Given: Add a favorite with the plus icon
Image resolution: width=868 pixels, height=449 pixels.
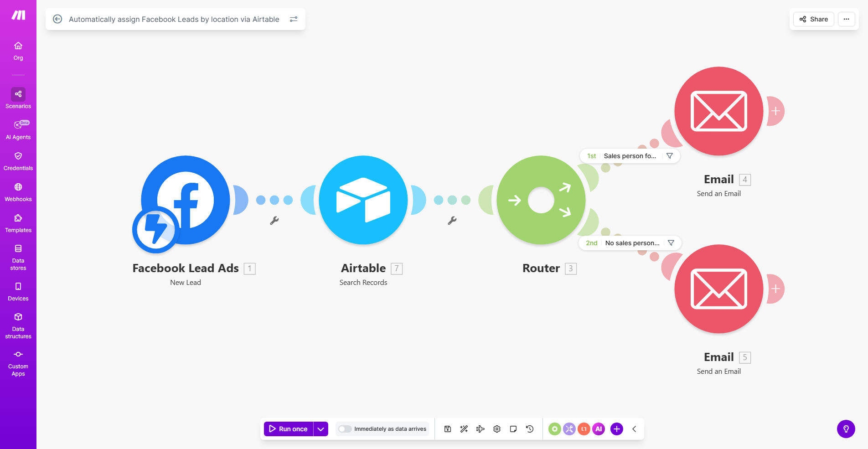Looking at the screenshot, I should [617, 429].
